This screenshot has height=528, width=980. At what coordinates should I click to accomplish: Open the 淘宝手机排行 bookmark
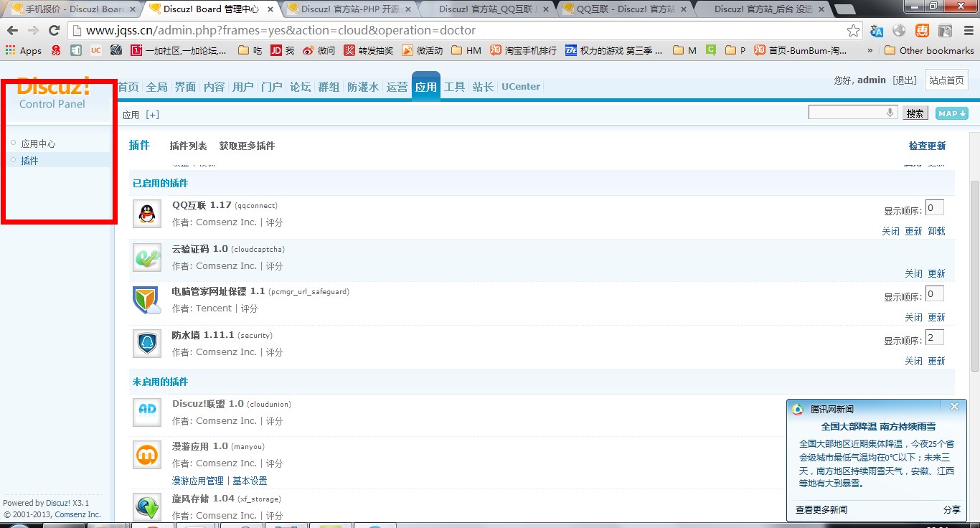point(523,51)
